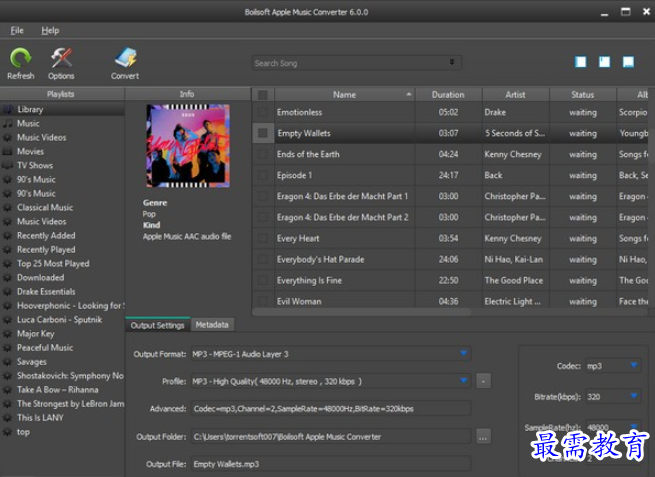Image resolution: width=655 pixels, height=477 pixels.
Task: Browse for Output Folder button
Action: point(483,437)
